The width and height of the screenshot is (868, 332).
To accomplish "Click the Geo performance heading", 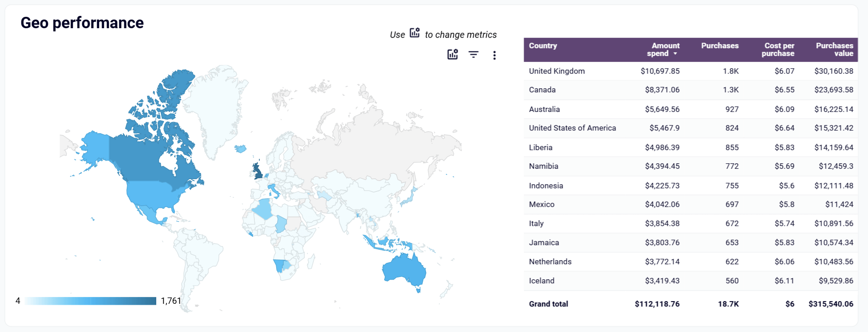I will point(82,23).
